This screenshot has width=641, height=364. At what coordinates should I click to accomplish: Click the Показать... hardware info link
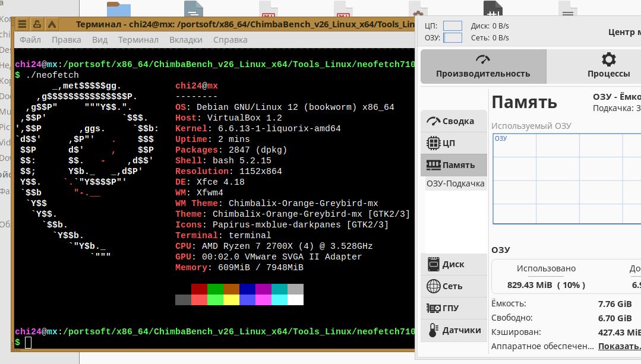click(x=620, y=346)
